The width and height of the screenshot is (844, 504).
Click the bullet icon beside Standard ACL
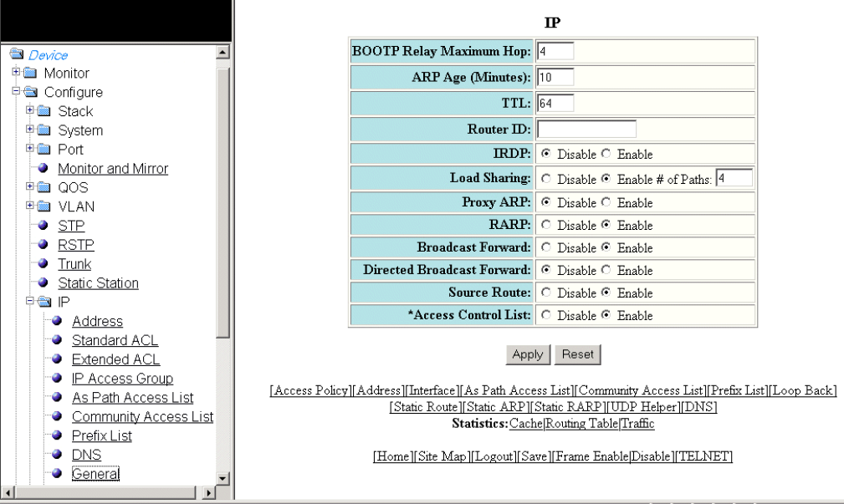(x=57, y=339)
